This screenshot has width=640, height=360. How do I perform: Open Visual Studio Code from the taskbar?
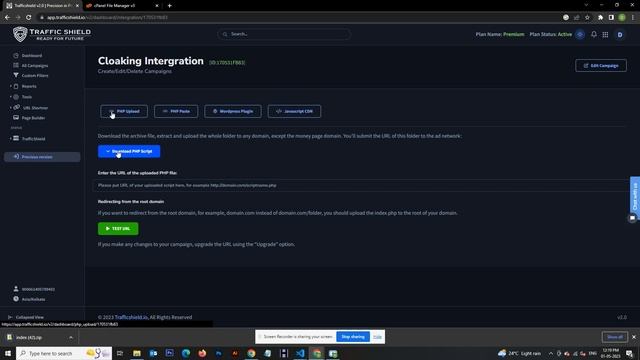(x=300, y=353)
